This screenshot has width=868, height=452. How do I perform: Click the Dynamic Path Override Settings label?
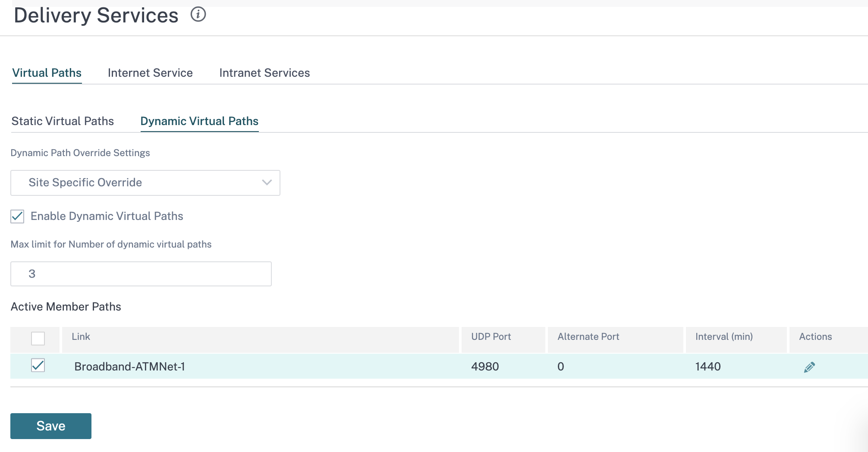point(80,153)
